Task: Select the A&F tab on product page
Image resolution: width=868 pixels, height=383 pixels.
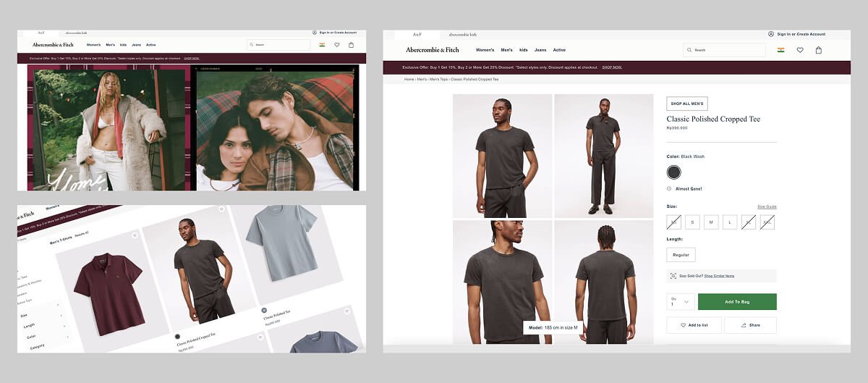Action: coord(417,34)
